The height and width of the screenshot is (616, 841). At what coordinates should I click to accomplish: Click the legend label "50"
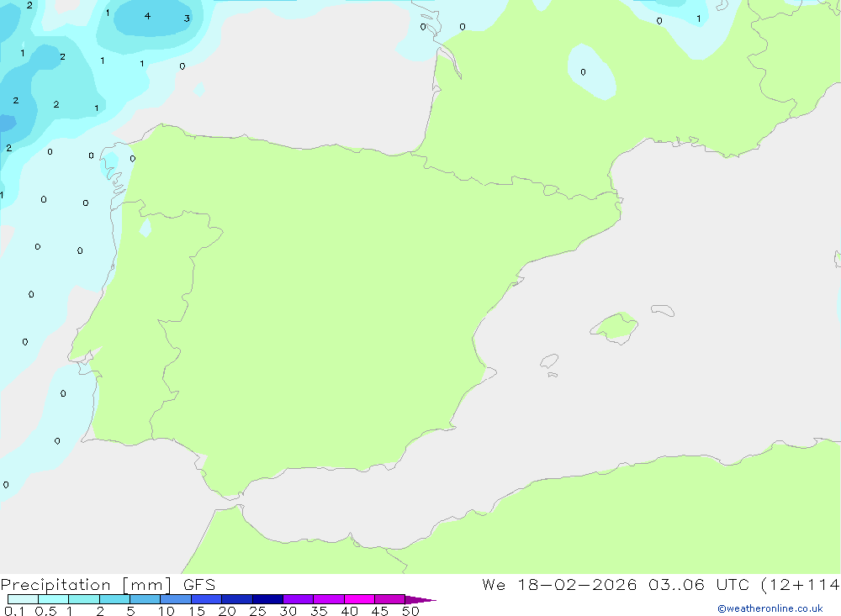(x=411, y=611)
